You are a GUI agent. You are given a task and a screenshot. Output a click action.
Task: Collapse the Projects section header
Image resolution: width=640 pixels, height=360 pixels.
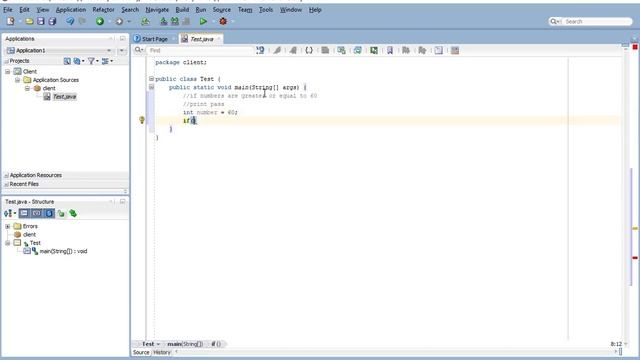7,61
